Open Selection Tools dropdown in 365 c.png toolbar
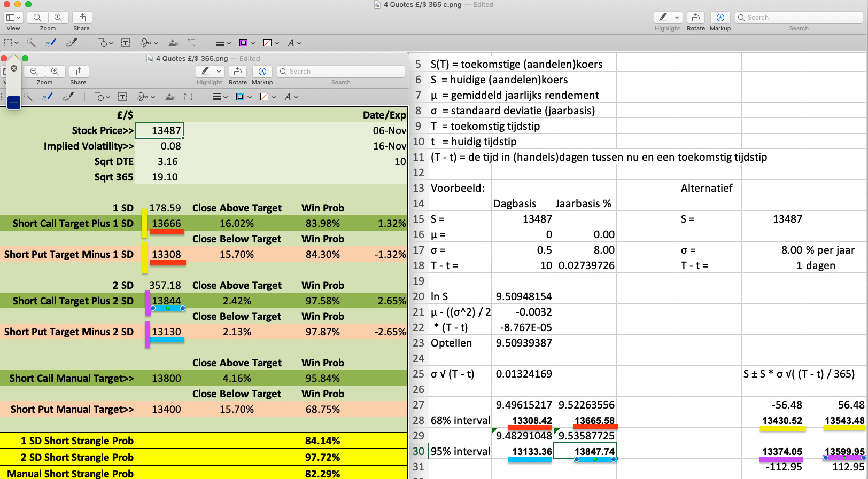This screenshot has height=479, width=868. point(11,43)
